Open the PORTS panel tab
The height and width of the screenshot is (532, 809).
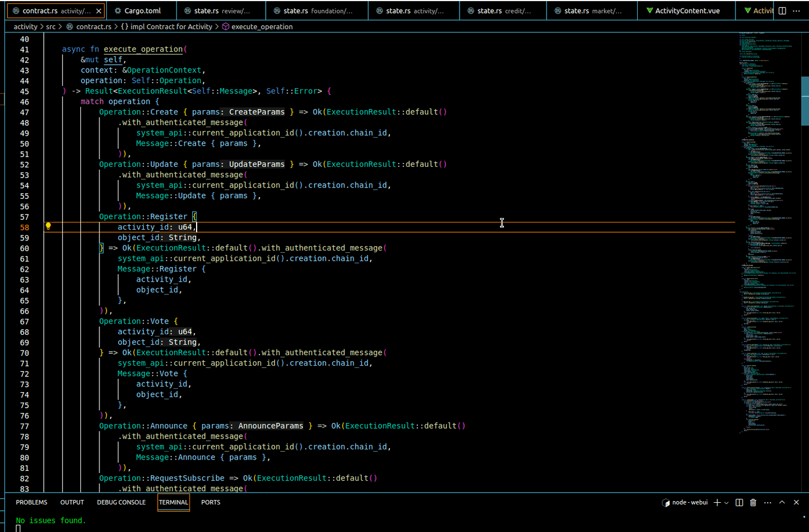pos(211,502)
